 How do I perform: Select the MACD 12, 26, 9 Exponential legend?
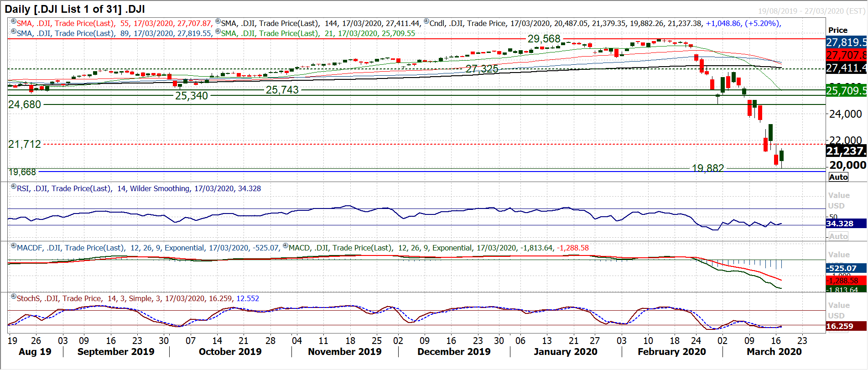[x=439, y=248]
